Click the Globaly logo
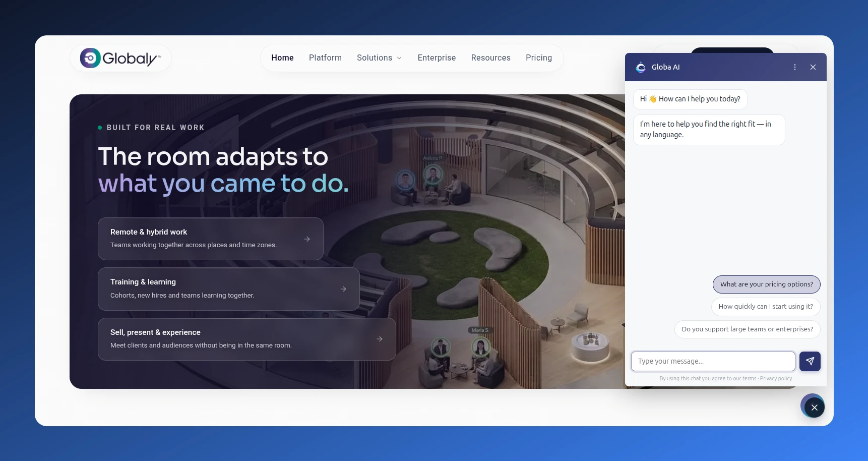Image resolution: width=868 pixels, height=461 pixels. (x=120, y=58)
